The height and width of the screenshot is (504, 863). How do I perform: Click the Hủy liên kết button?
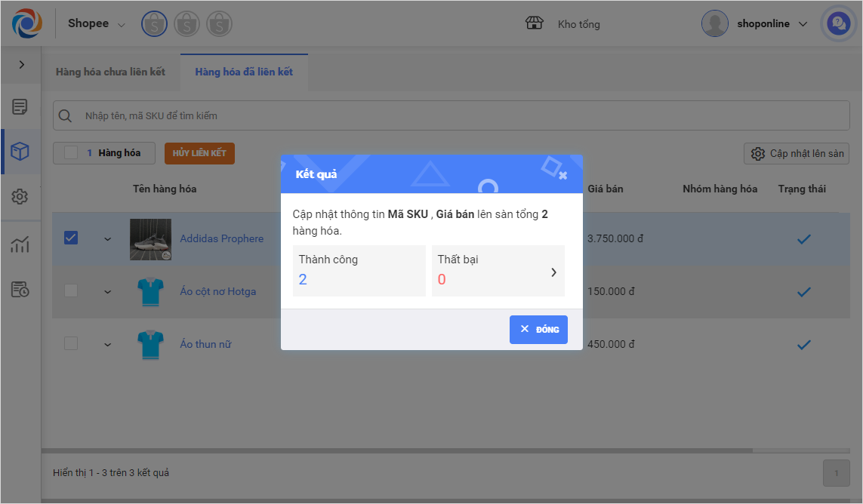(199, 153)
